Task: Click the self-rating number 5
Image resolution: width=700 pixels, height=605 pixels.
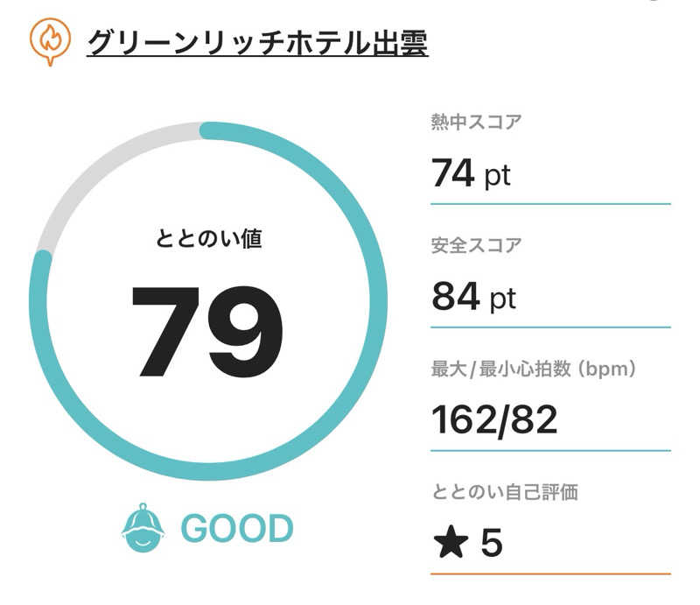Action: click(x=492, y=543)
